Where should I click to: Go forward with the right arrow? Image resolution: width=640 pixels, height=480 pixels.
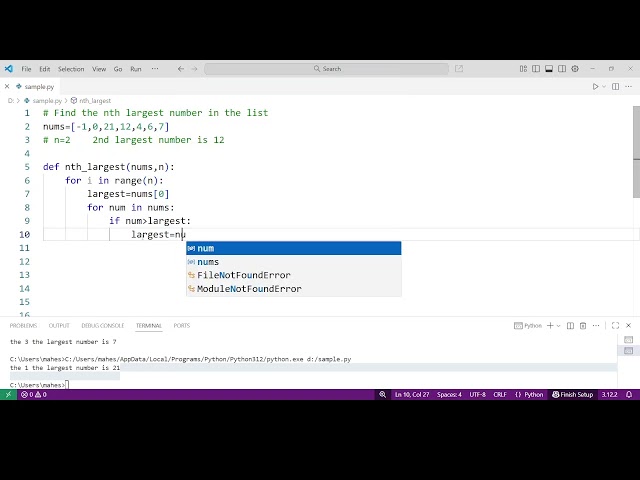point(194,69)
